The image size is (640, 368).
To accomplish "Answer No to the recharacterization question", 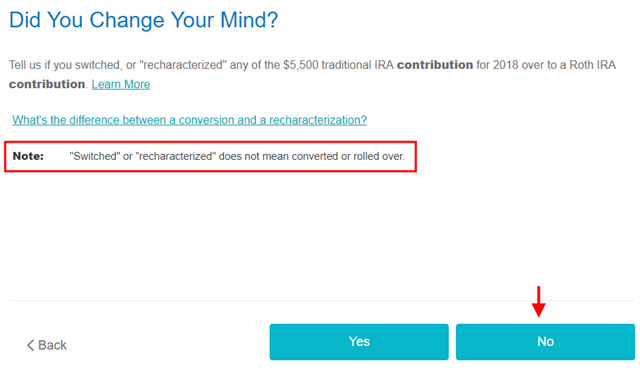I will 545,341.
